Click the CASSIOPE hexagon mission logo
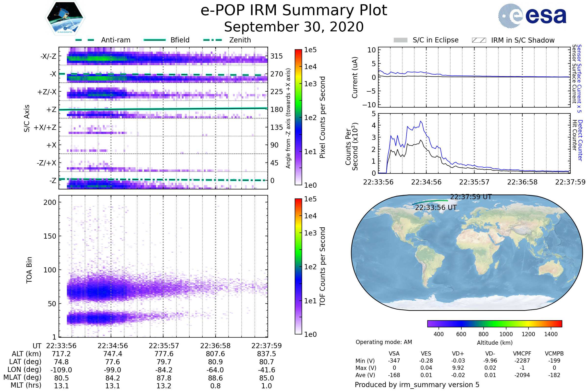588x392 pixels. tap(65, 17)
